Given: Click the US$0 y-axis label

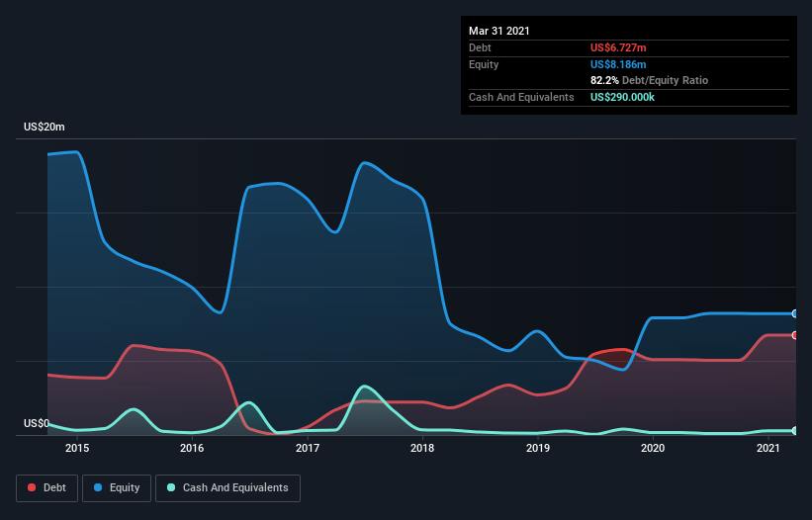Looking at the screenshot, I should (37, 423).
